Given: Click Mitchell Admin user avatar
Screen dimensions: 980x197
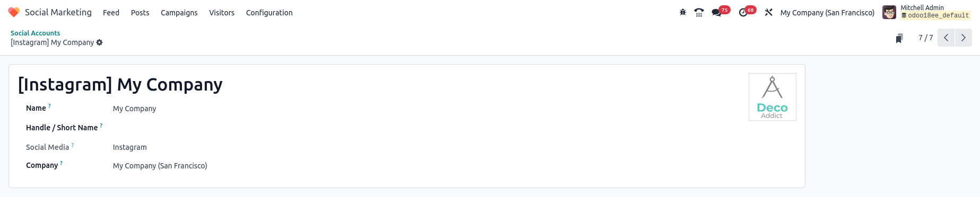Looking at the screenshot, I should pos(889,12).
